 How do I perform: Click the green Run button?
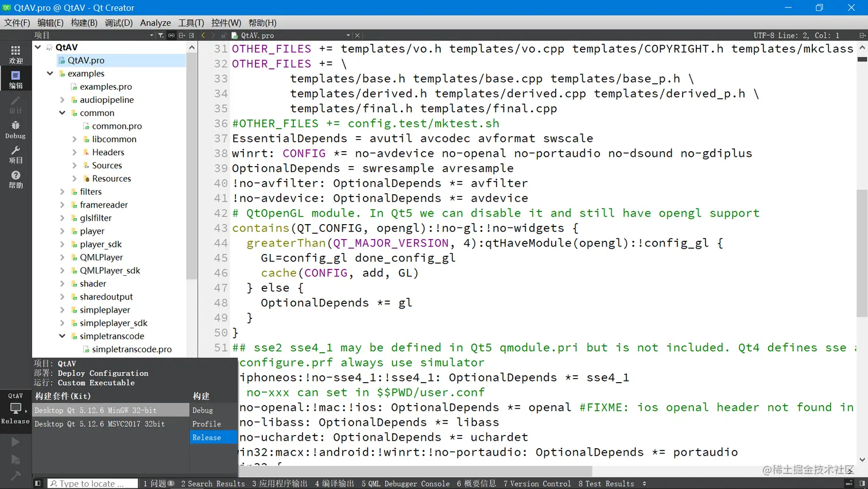pos(15,442)
